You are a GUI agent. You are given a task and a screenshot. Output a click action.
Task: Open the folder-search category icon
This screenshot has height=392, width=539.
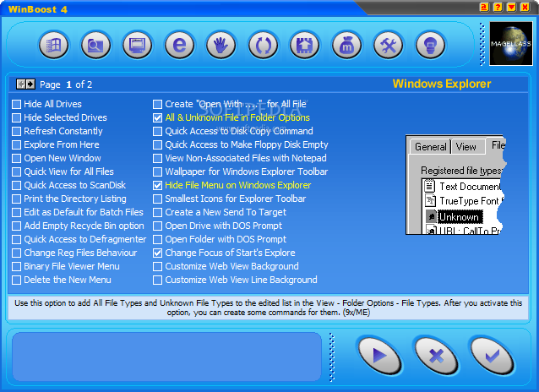pyautogui.click(x=95, y=45)
